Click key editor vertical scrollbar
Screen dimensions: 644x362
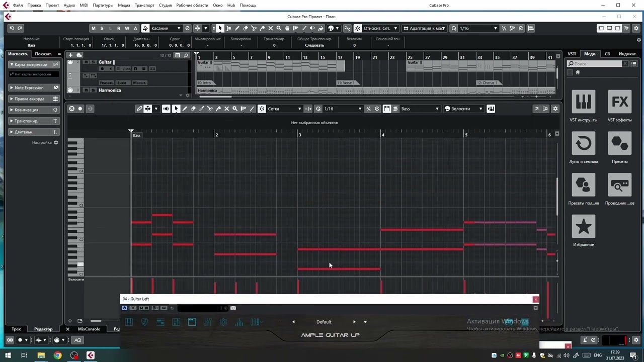coord(557,197)
